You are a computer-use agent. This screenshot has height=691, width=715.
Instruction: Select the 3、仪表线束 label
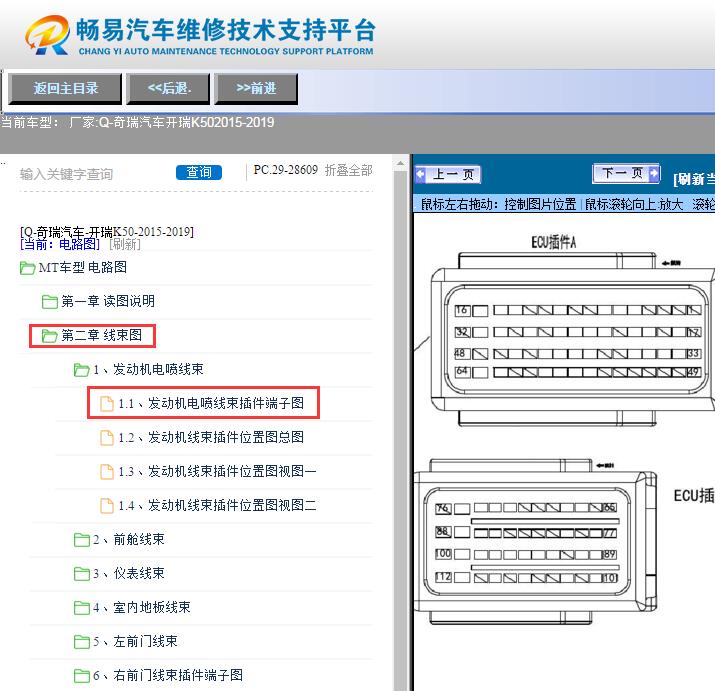(129, 573)
